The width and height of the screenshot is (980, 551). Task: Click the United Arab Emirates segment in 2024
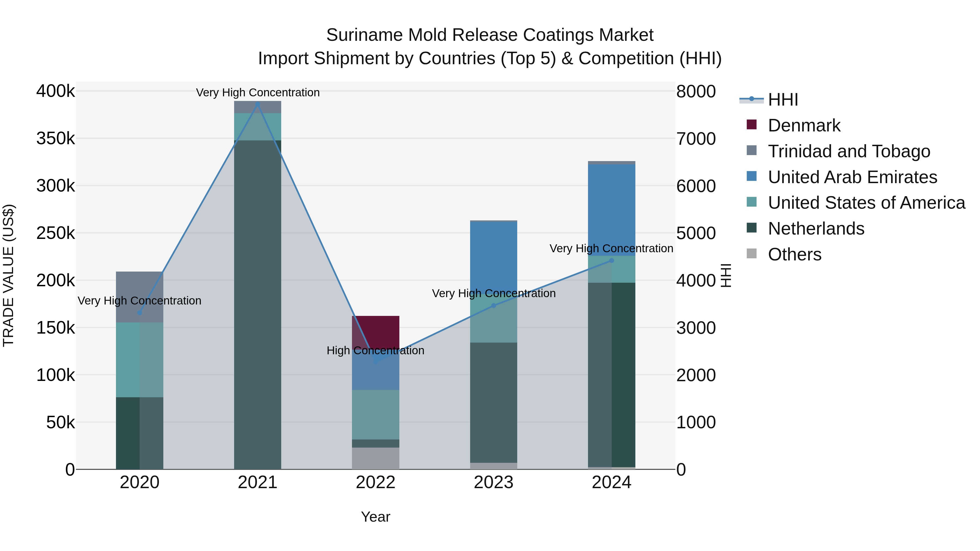pyautogui.click(x=612, y=210)
